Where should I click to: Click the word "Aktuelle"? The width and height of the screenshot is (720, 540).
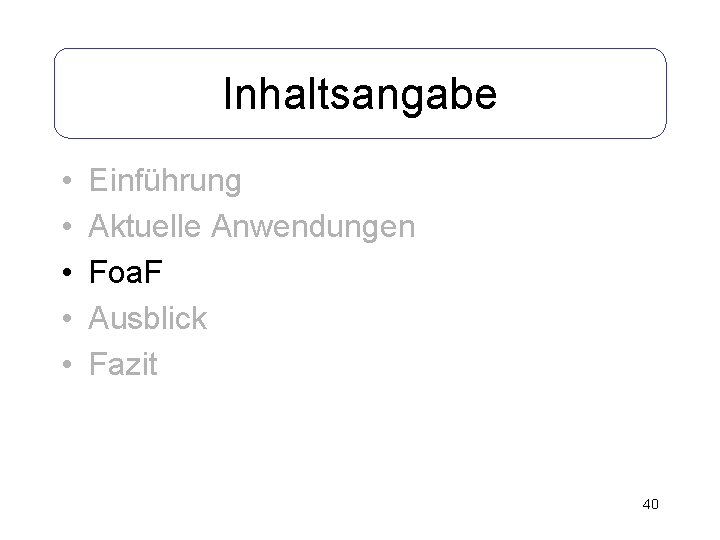[146, 227]
